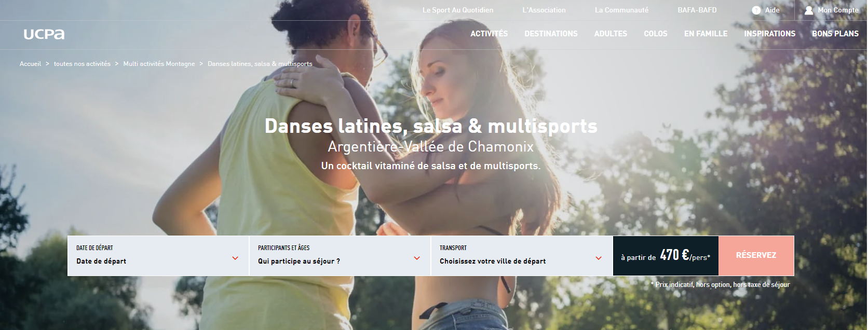Click the red chevron in Transport field

click(x=599, y=258)
